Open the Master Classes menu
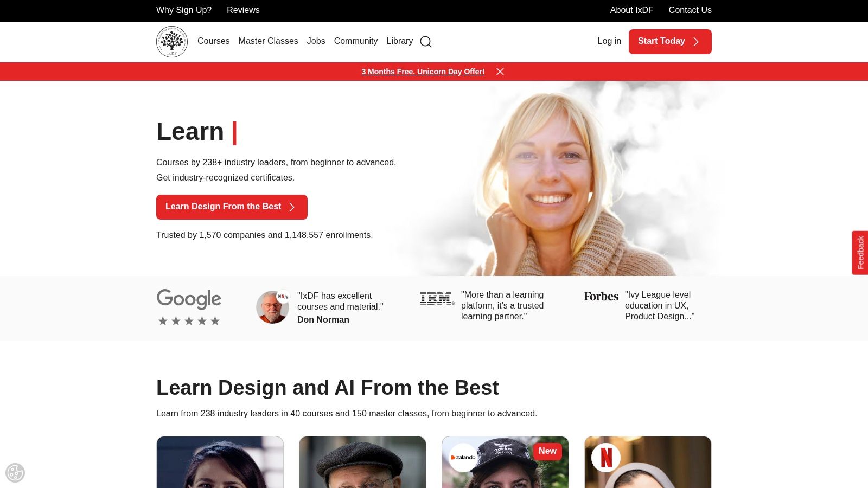Image resolution: width=868 pixels, height=488 pixels. coord(268,41)
